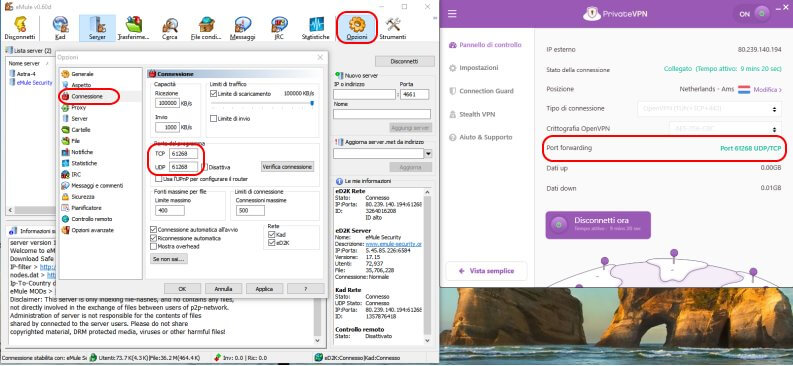This screenshot has height=366, width=793.
Task: Select File in the options list
Action: click(x=75, y=141)
